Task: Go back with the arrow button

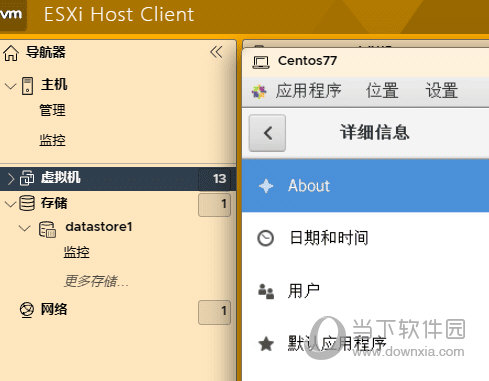Action: (267, 133)
